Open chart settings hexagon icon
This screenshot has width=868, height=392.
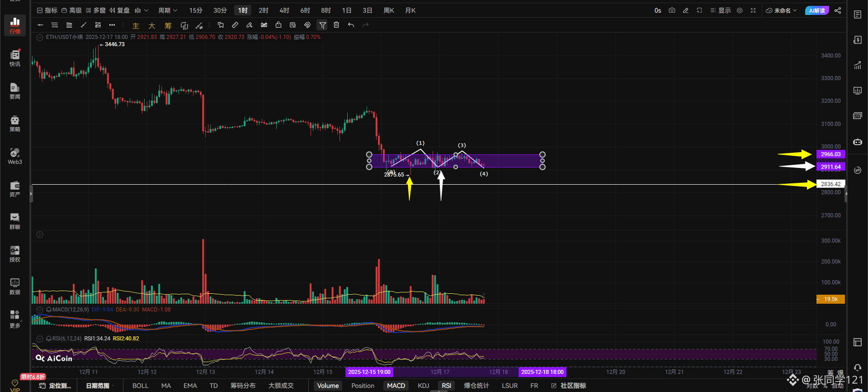(x=740, y=10)
